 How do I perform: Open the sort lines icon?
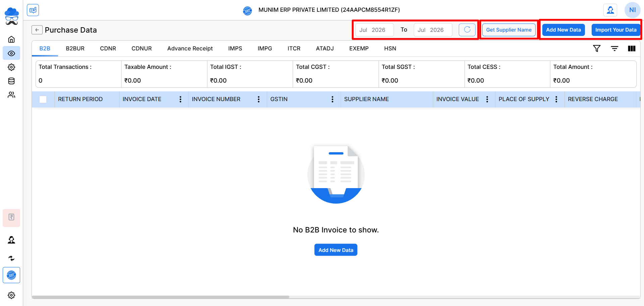coord(614,48)
